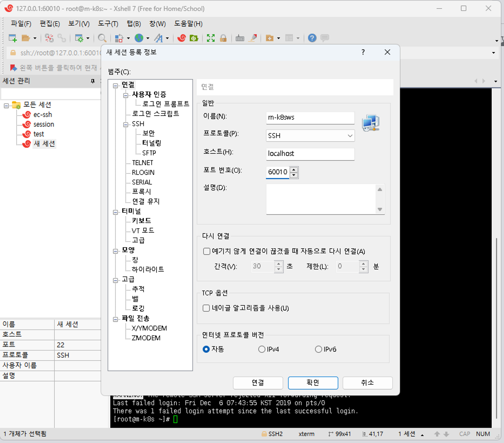Increase port number with up stepper
This screenshot has width=504, height=443.
point(294,169)
